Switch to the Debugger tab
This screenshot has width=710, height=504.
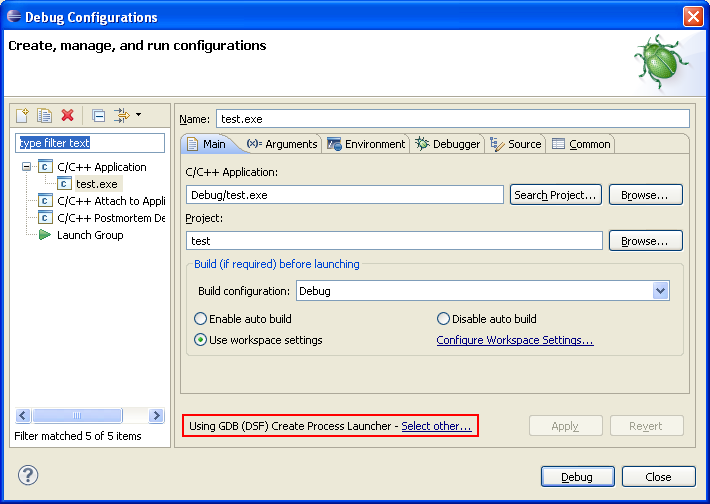click(447, 144)
